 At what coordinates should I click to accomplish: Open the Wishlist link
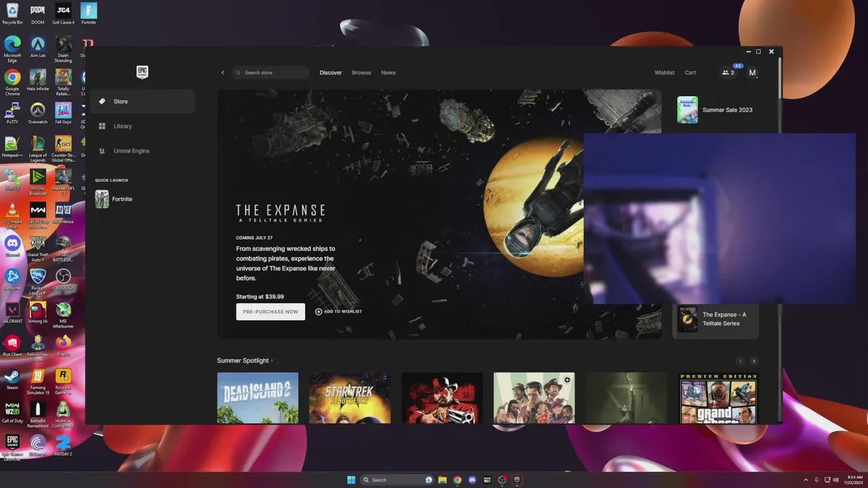[x=664, y=73]
